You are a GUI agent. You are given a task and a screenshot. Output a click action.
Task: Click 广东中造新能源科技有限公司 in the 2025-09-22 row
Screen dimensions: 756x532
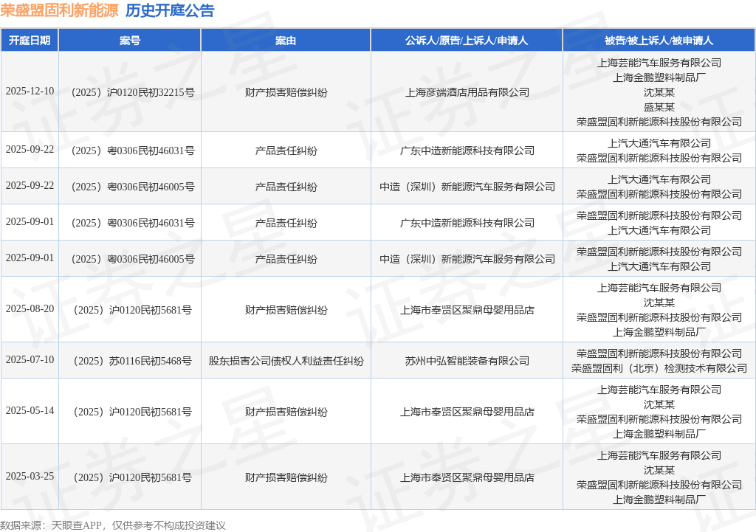pos(467,151)
